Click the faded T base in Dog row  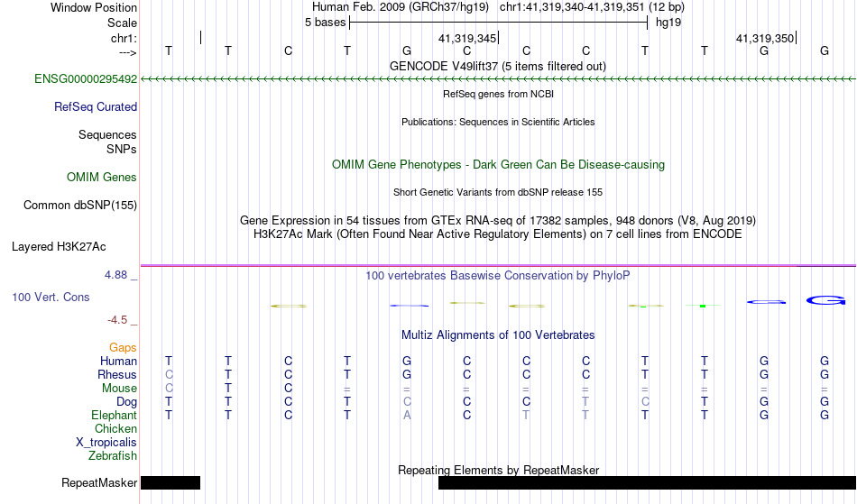pos(585,402)
